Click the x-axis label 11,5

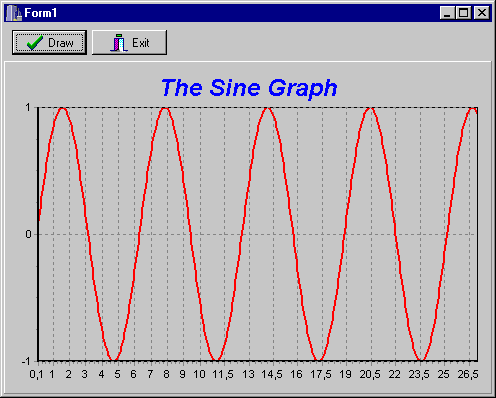(223, 374)
